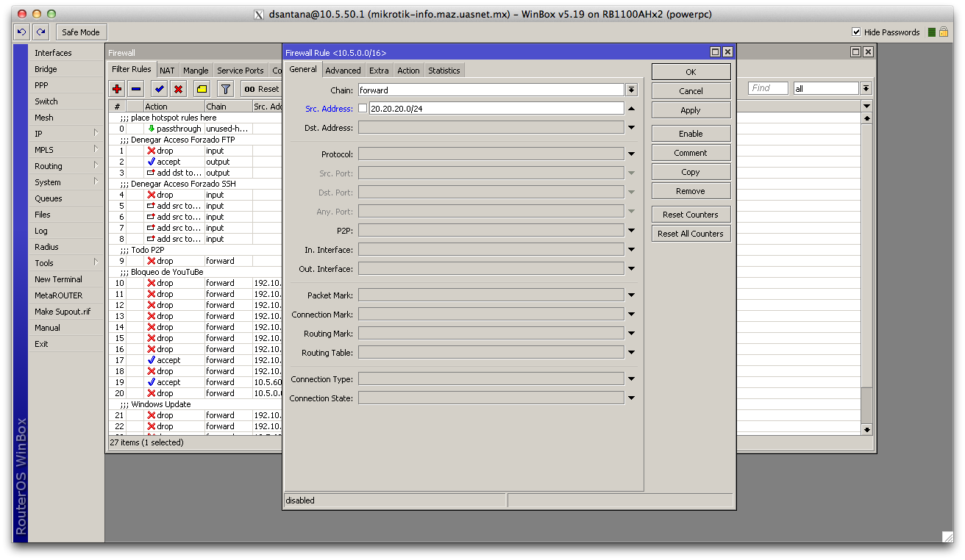Click the drop icon on rule 9
This screenshot has height=560, width=965.
pyautogui.click(x=152, y=261)
